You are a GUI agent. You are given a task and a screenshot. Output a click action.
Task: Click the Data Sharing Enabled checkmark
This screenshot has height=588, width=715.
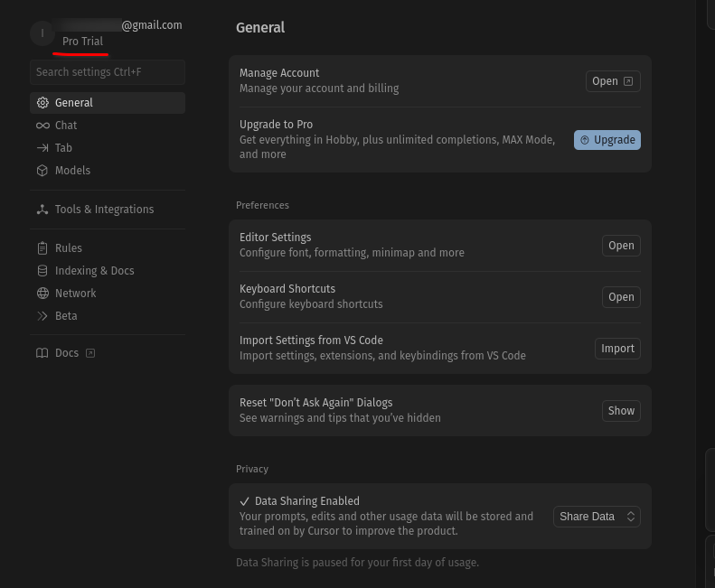click(x=244, y=501)
